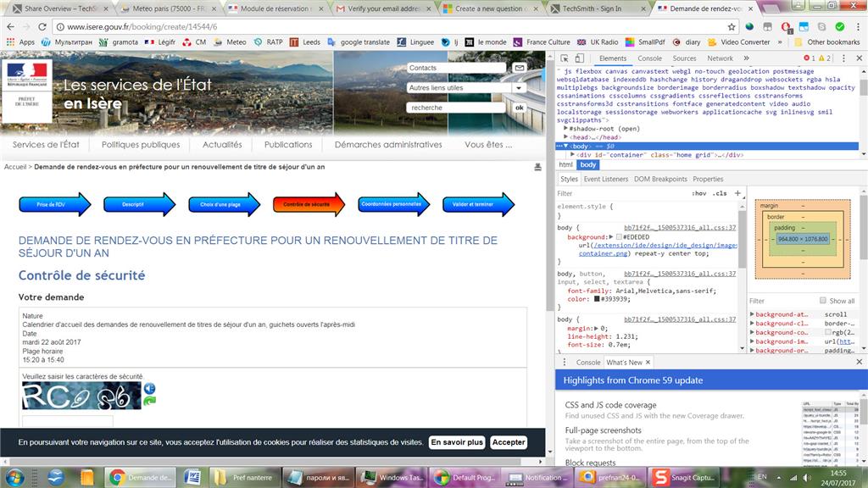Click the #393939 color swatch
Viewport: 868px width, 488px height.
(597, 299)
